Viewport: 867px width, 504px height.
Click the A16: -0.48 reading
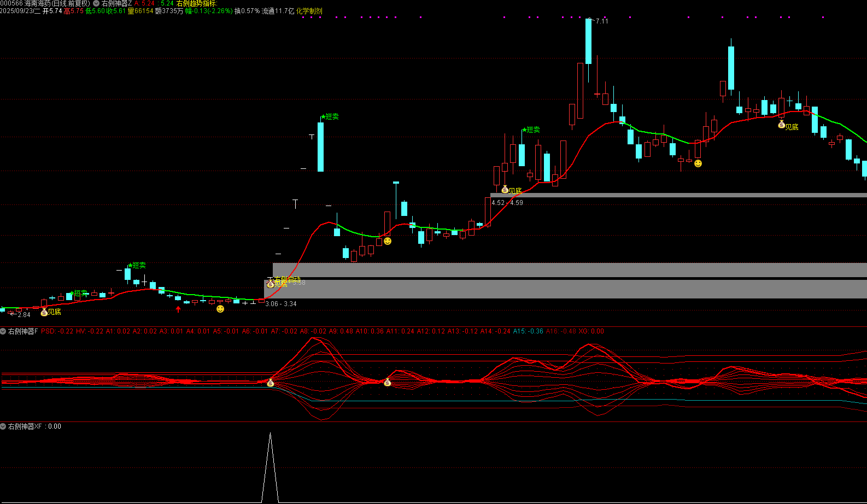point(561,331)
